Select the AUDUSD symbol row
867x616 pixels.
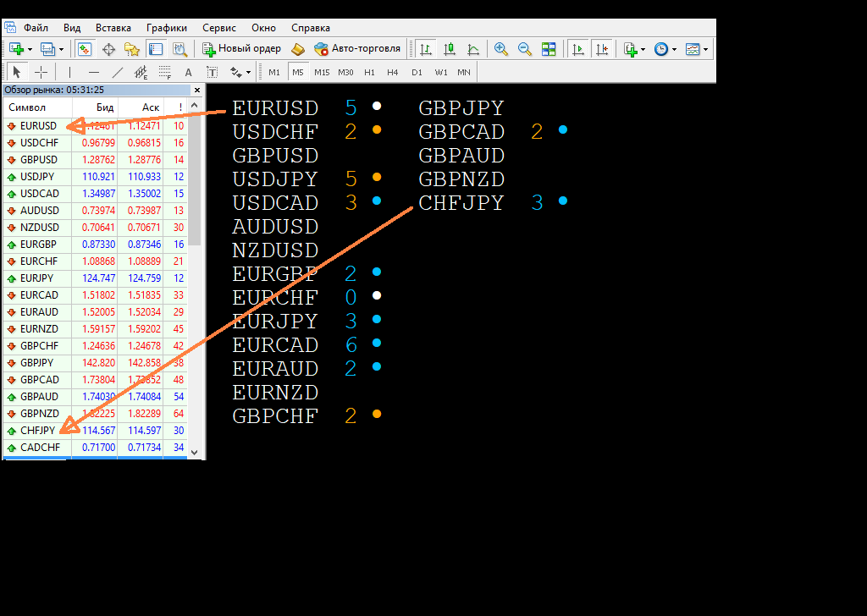(x=95, y=211)
